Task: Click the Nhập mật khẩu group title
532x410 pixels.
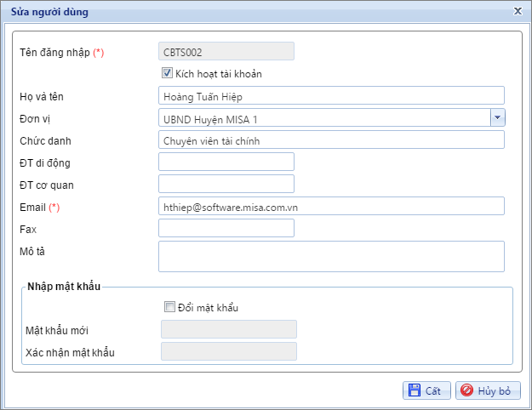Action: (64, 287)
